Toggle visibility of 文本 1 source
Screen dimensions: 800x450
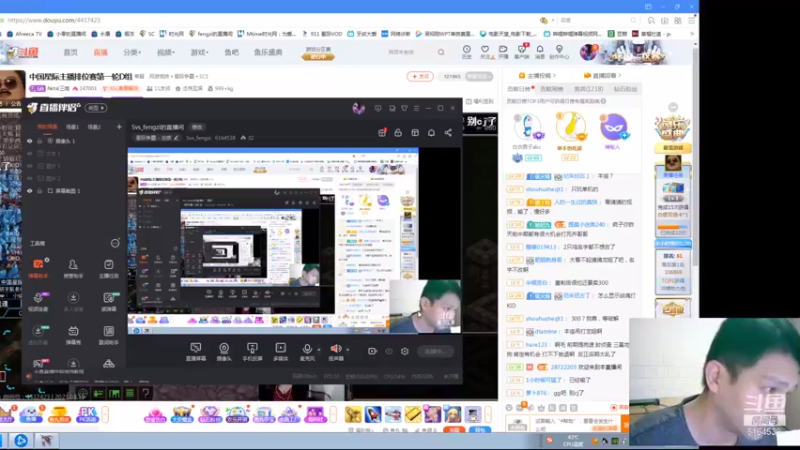point(30,154)
